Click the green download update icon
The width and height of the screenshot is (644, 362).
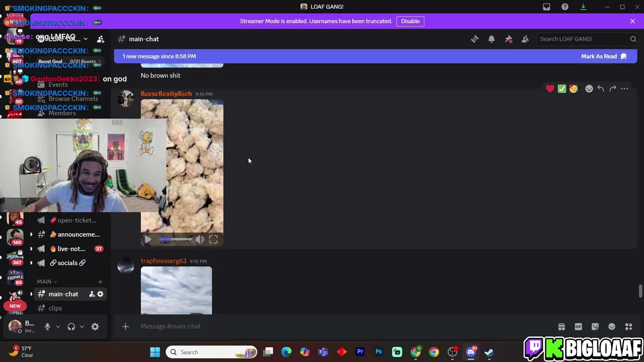[x=583, y=7]
